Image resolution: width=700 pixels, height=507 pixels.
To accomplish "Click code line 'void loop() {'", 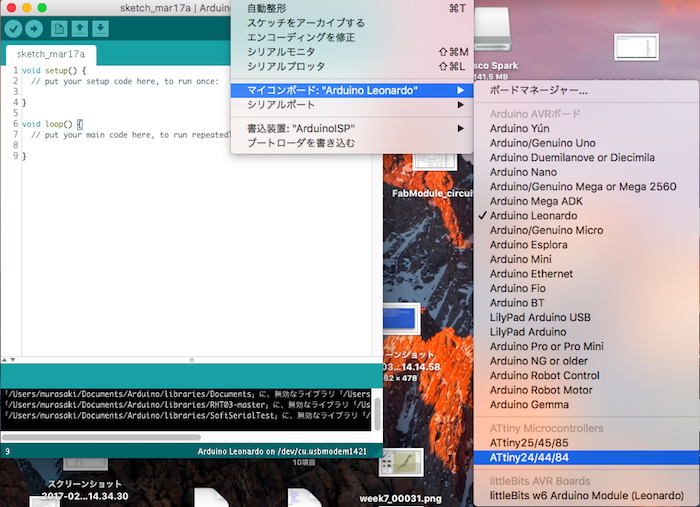I will [x=52, y=124].
